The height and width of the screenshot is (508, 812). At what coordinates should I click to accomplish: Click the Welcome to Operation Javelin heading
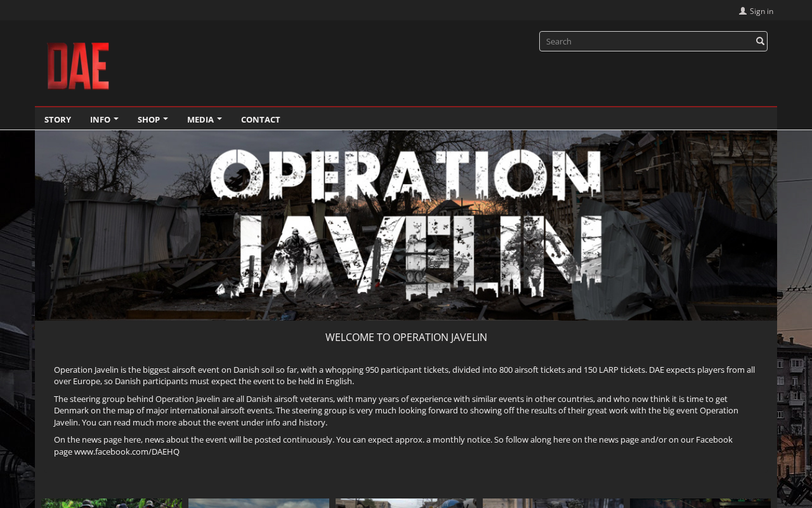pos(406,337)
